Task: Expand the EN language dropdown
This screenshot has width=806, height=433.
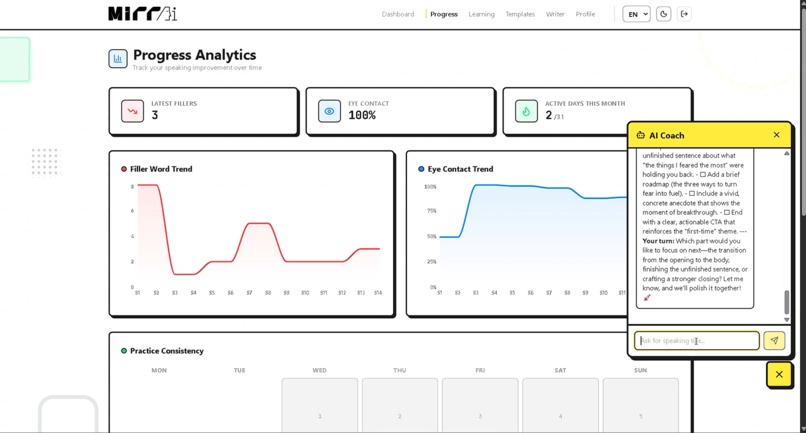Action: pos(636,14)
